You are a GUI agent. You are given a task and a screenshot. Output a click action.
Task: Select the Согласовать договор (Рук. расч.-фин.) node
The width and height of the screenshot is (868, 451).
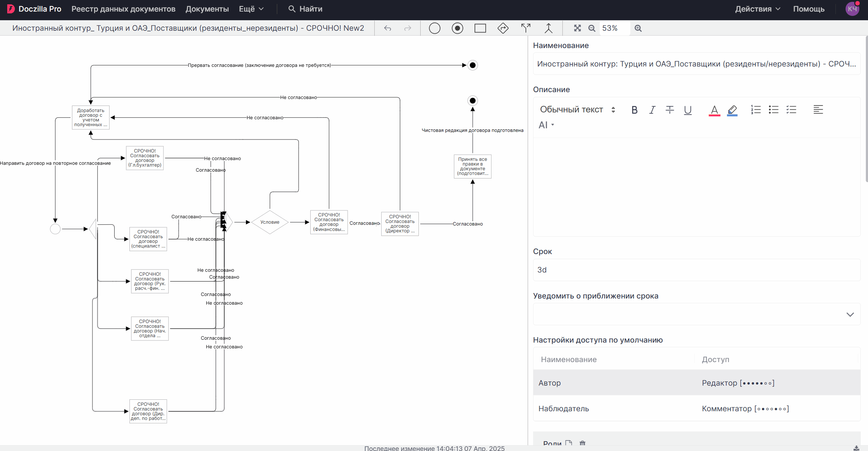coord(150,281)
